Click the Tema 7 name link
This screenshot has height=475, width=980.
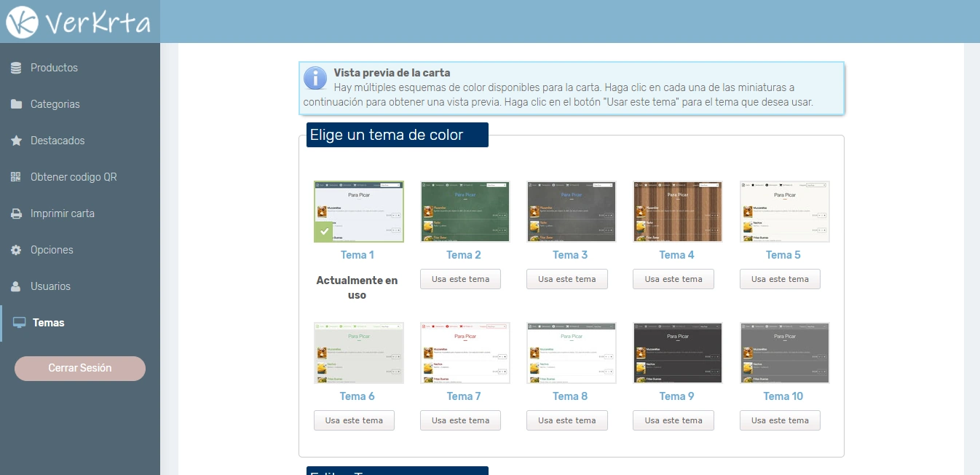(x=464, y=396)
